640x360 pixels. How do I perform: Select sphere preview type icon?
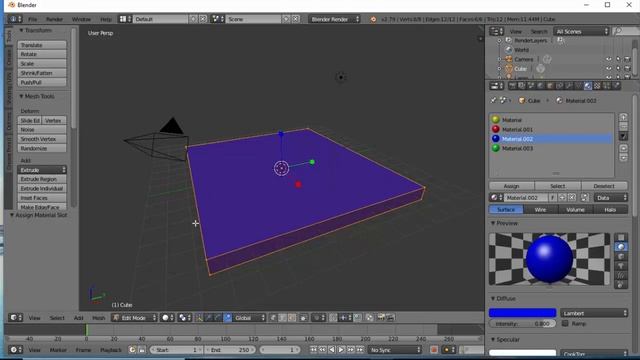coord(621,247)
